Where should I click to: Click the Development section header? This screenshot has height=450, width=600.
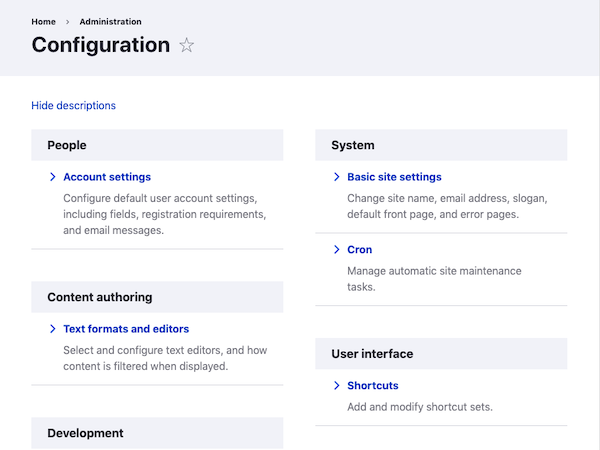(x=86, y=433)
